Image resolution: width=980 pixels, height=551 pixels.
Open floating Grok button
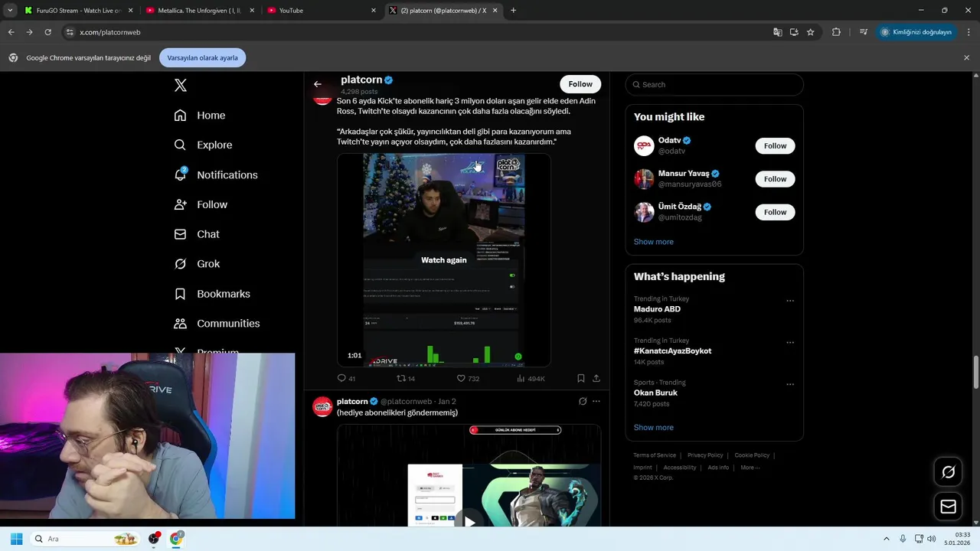tap(948, 472)
